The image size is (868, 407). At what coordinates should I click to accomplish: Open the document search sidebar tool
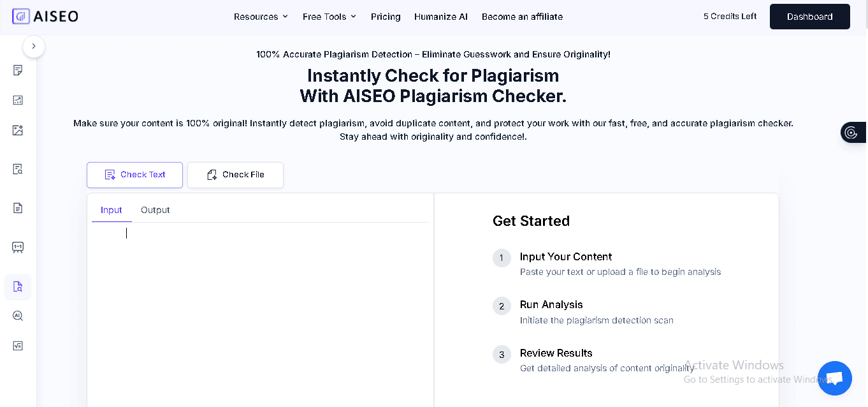[x=17, y=169]
